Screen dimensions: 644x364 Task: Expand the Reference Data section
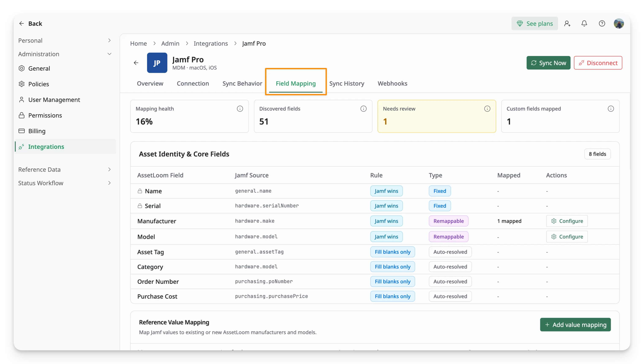(65, 169)
